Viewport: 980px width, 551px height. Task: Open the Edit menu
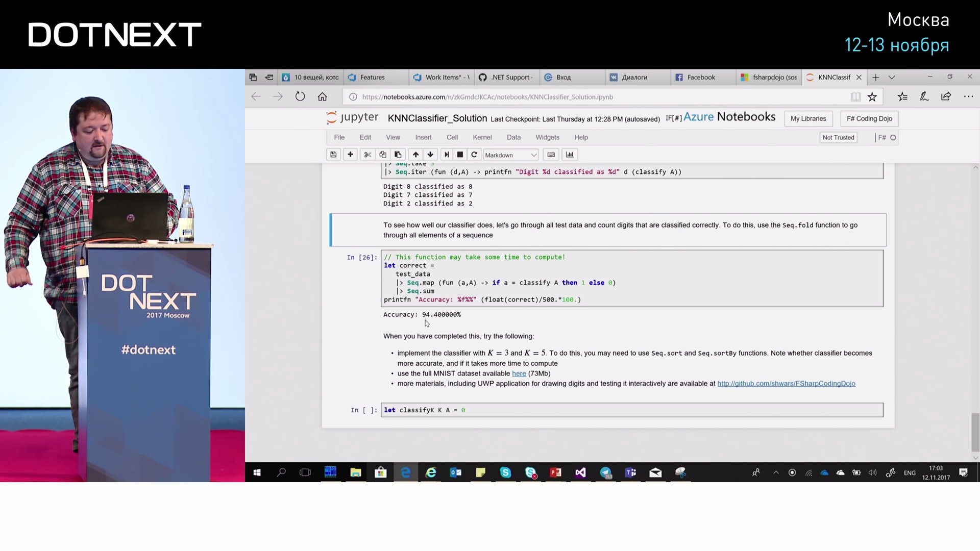365,137
